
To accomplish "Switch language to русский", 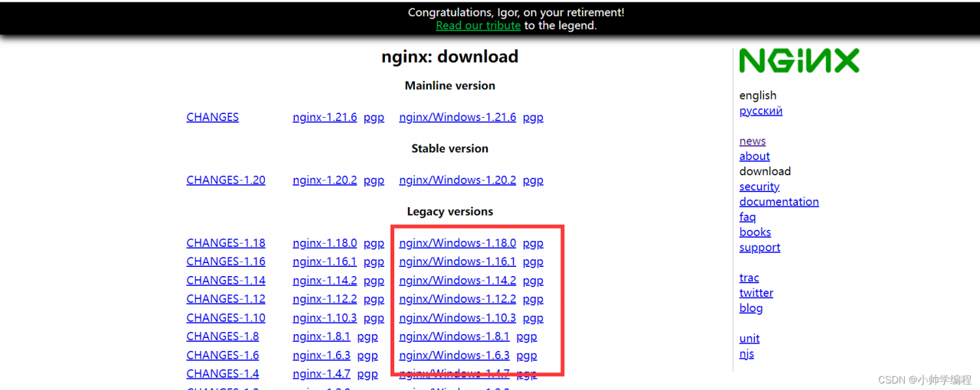I will coord(761,111).
